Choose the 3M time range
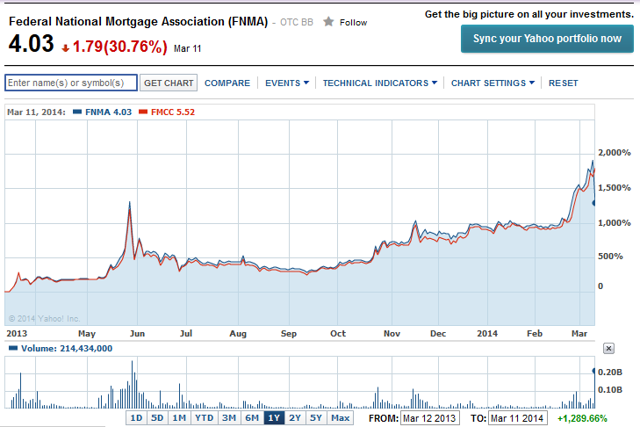Viewport: 640px width, 427px height. point(229,418)
